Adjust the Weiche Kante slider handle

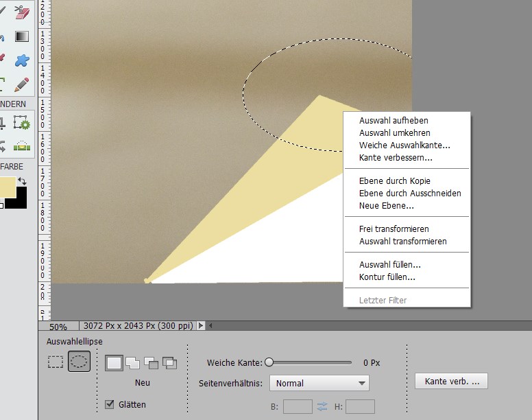pos(269,362)
